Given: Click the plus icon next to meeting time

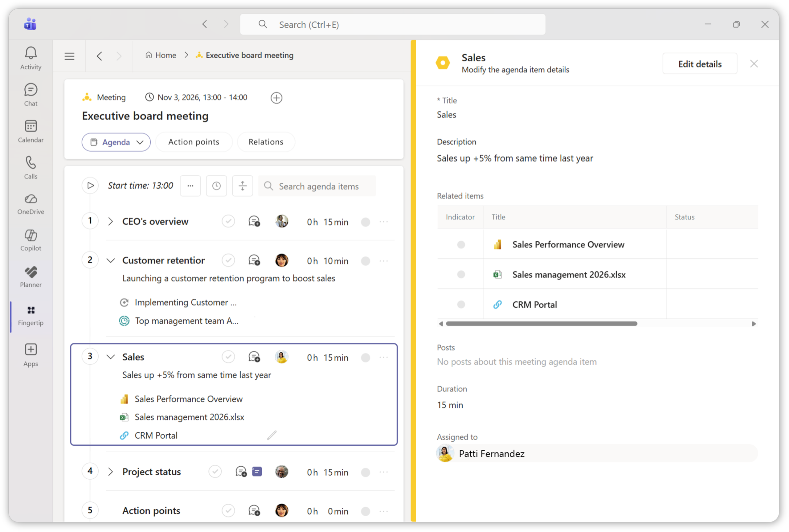Looking at the screenshot, I should [x=276, y=98].
